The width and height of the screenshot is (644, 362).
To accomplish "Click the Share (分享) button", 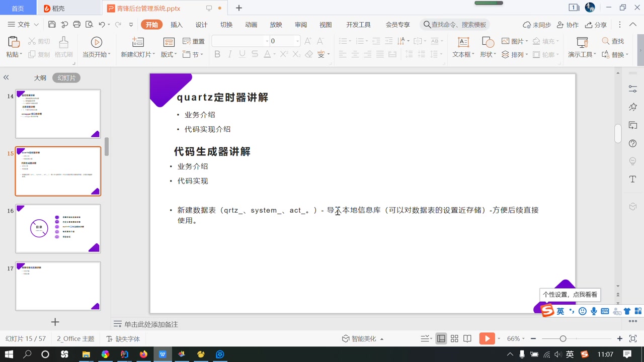I will point(596,25).
